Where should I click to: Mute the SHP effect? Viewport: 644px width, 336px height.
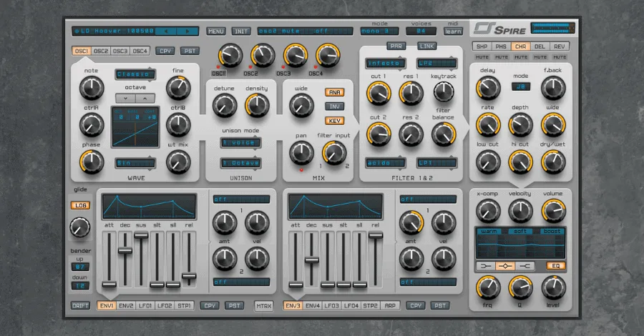tap(482, 57)
